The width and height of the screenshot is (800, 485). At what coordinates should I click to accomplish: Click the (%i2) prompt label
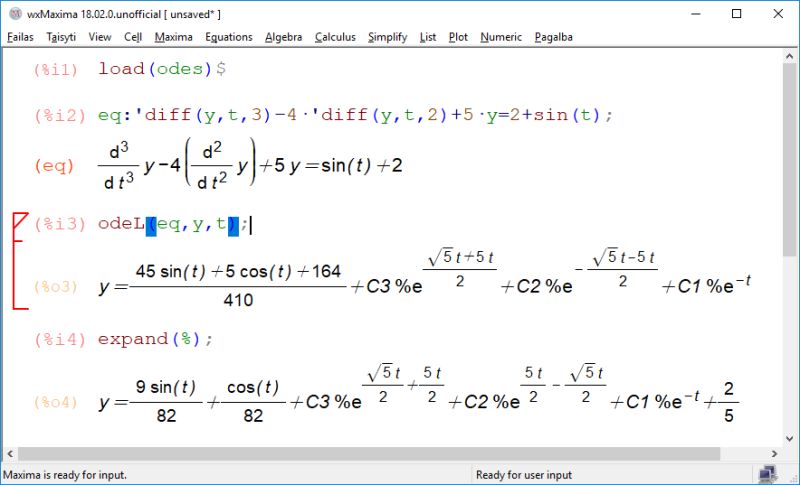tap(60, 115)
